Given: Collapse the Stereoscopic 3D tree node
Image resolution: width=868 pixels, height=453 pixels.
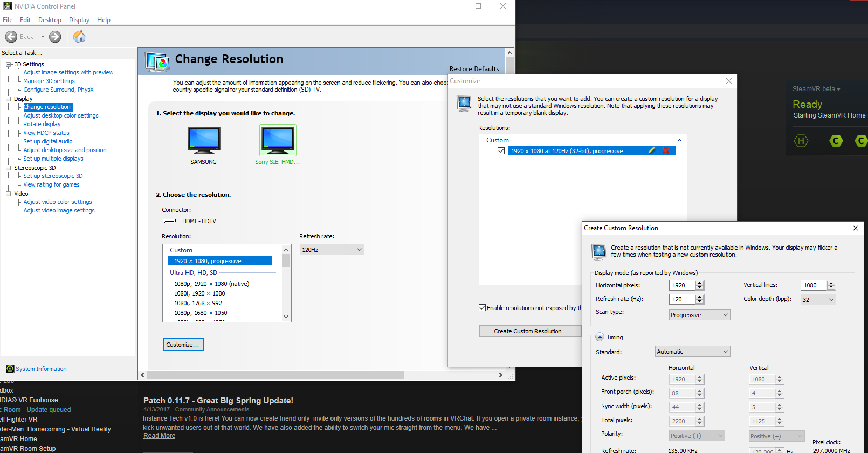Looking at the screenshot, I should [9, 168].
